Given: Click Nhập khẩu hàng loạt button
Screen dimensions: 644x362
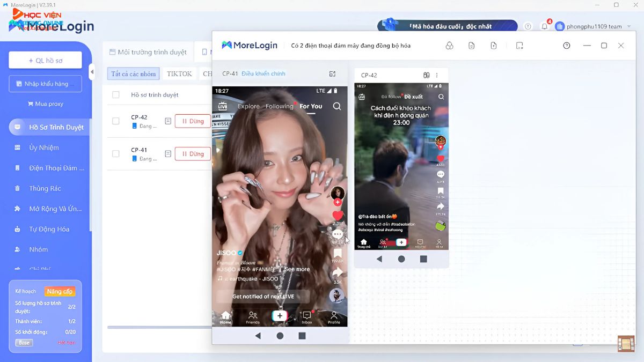Looking at the screenshot, I should coord(45,84).
